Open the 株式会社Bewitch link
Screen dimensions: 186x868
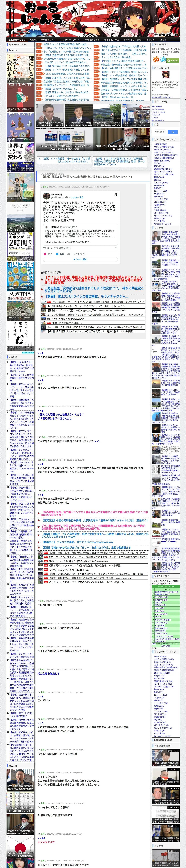coord(158,120)
